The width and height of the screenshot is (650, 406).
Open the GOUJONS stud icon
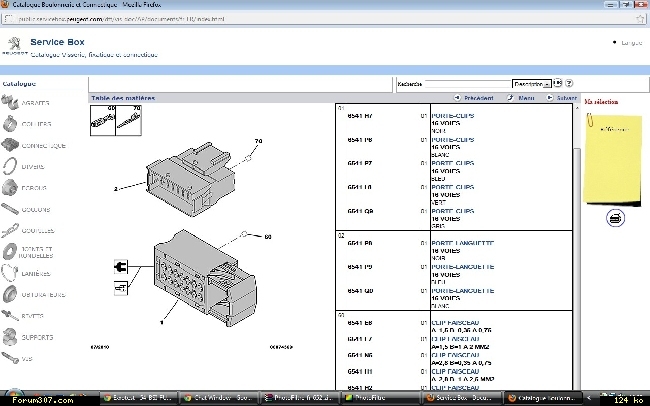pos(10,209)
